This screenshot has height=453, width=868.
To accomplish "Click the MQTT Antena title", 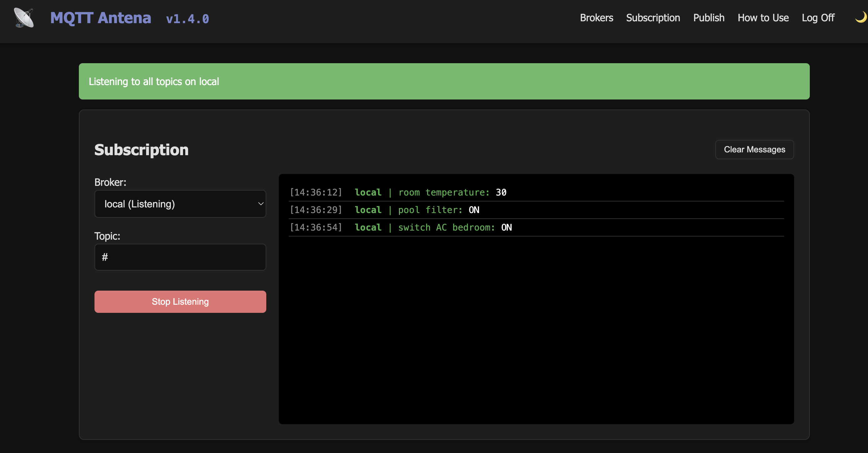I will 100,18.
